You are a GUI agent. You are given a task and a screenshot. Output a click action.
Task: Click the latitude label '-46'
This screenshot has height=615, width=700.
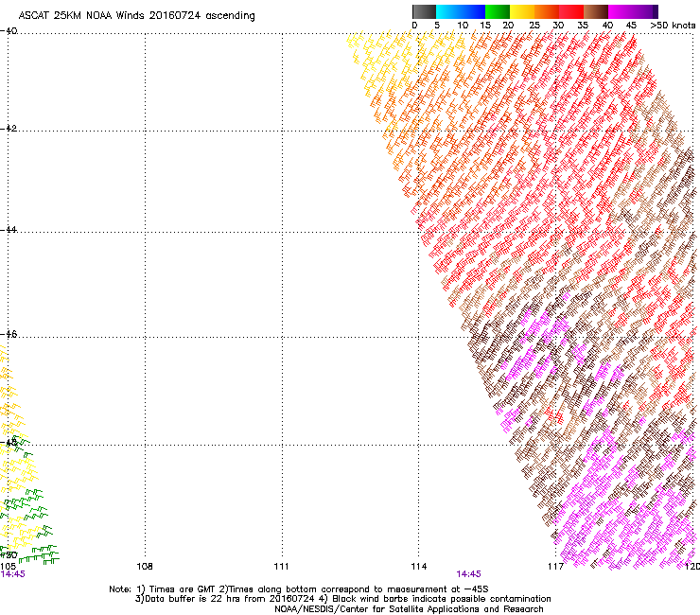click(x=9, y=334)
